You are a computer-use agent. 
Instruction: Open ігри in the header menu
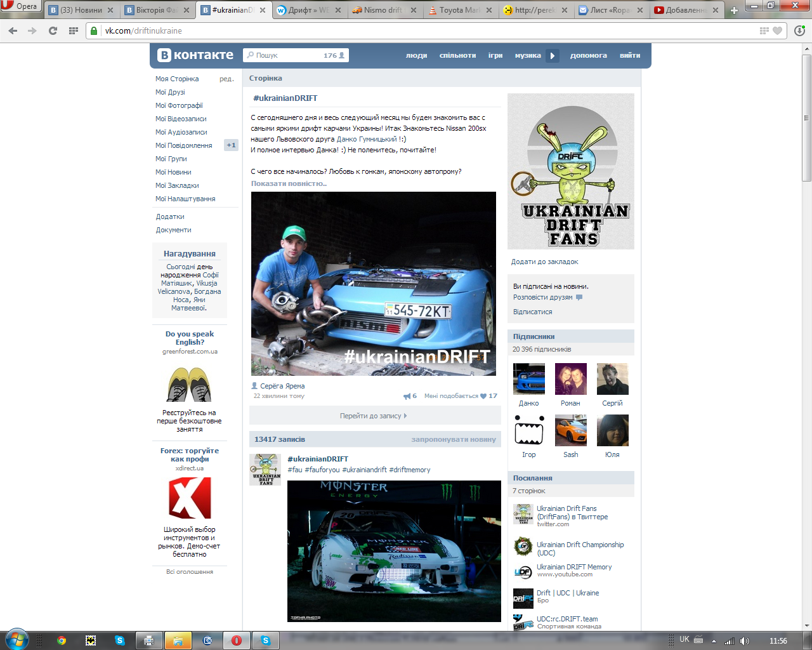(x=495, y=56)
